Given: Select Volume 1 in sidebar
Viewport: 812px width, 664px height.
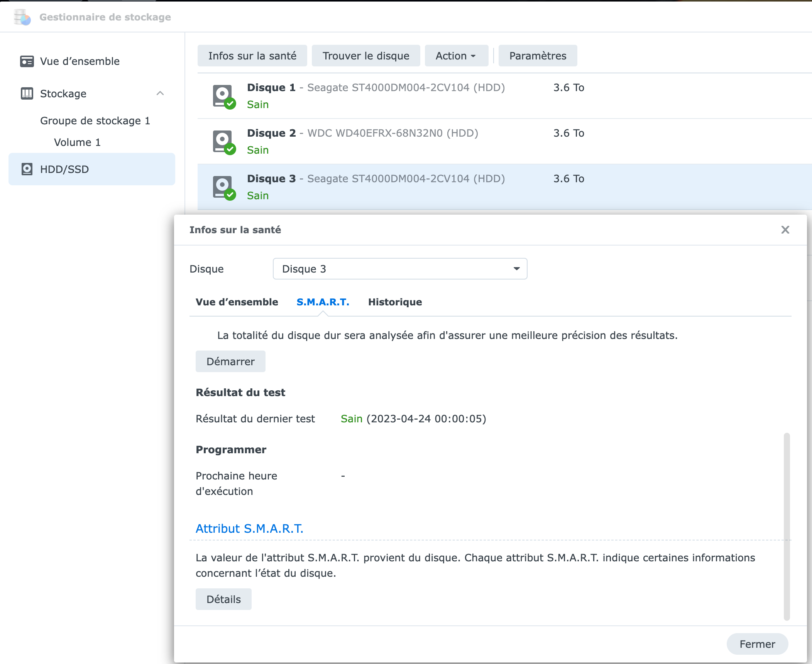Looking at the screenshot, I should (x=77, y=142).
